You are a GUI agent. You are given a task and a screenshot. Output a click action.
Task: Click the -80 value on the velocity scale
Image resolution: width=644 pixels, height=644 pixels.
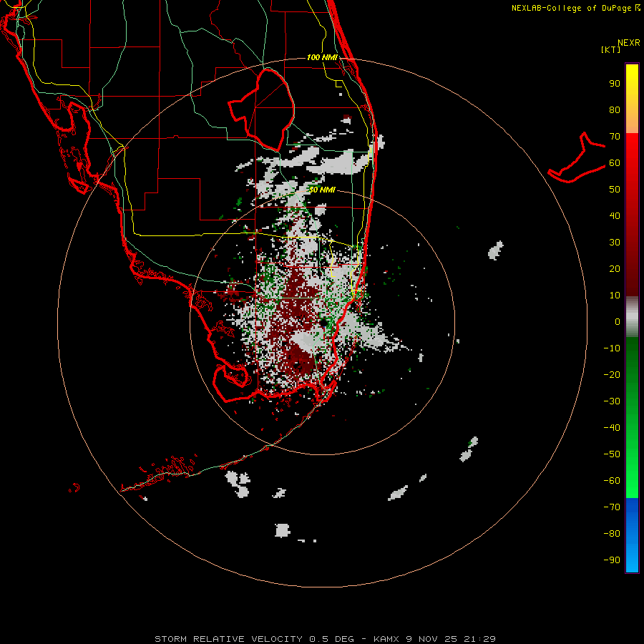tap(612, 534)
